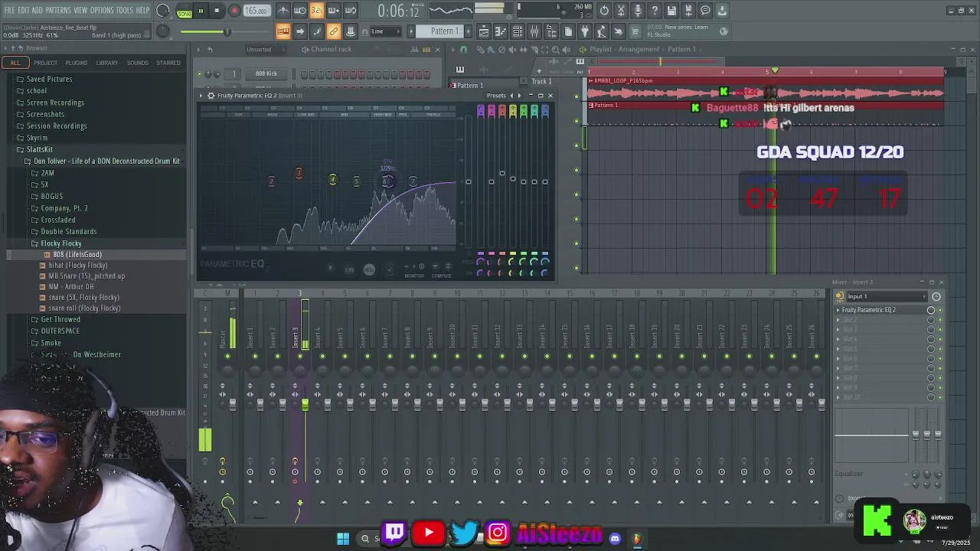The image size is (980, 551).
Task: Go to next preset arrow in EQ
Action: click(x=520, y=96)
